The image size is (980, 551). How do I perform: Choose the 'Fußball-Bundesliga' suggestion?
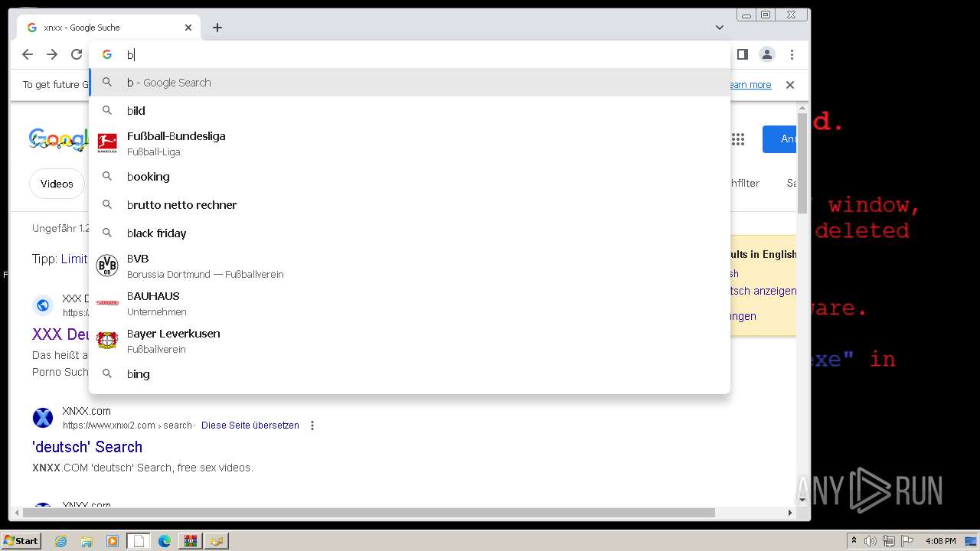point(410,143)
